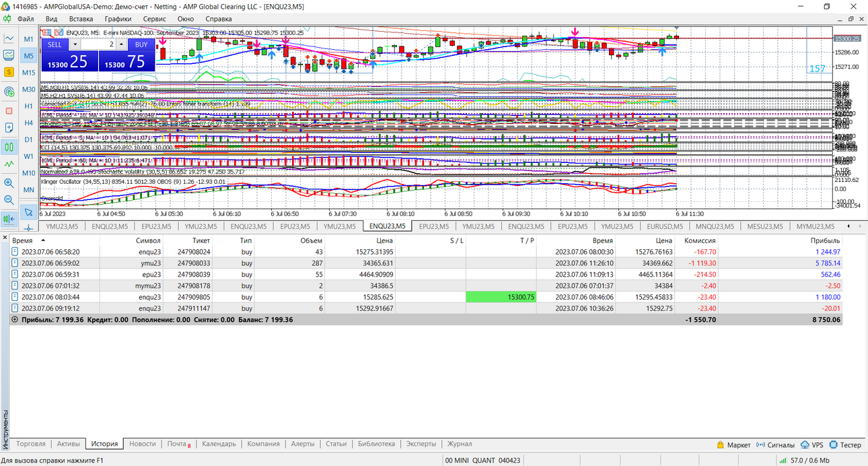Image resolution: width=868 pixels, height=466 pixels.
Task: Switch chart to line chart icon
Action: click(9, 163)
